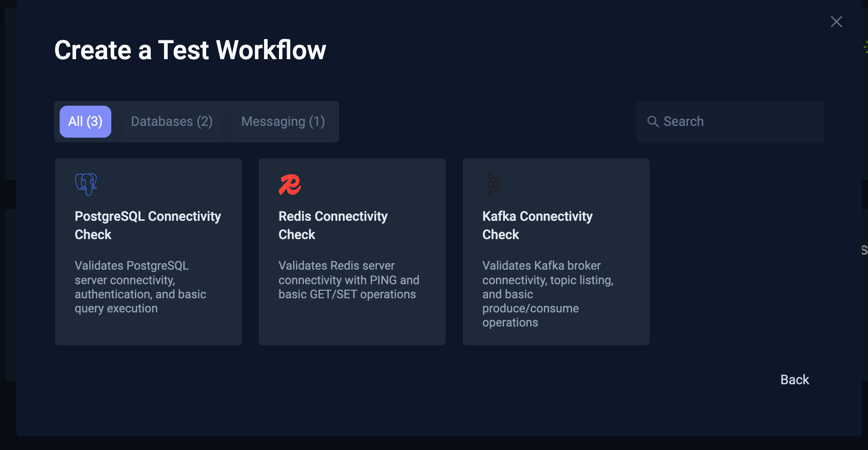Click the Kafka Connectivity Check title text
868x450 pixels.
click(x=537, y=225)
